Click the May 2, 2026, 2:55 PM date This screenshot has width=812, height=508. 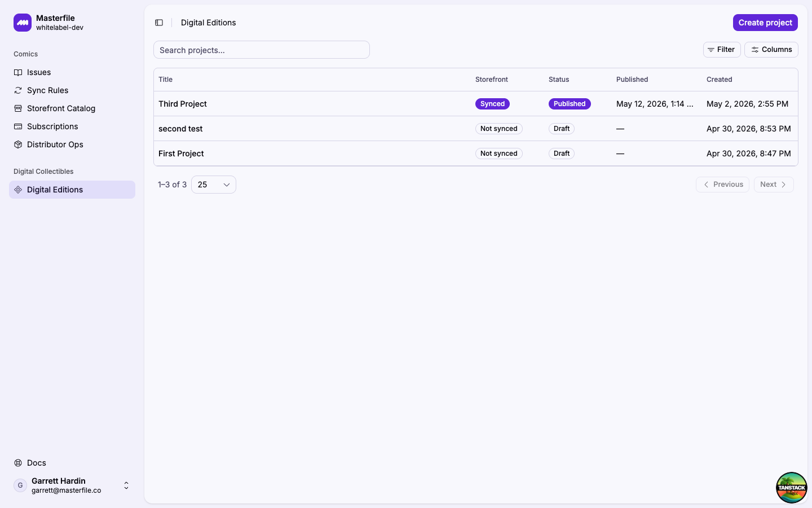pyautogui.click(x=747, y=104)
